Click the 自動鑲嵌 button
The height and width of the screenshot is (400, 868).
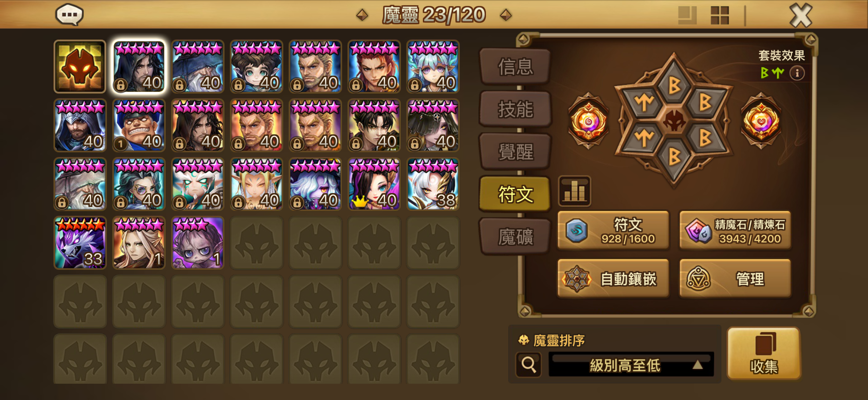pyautogui.click(x=613, y=279)
